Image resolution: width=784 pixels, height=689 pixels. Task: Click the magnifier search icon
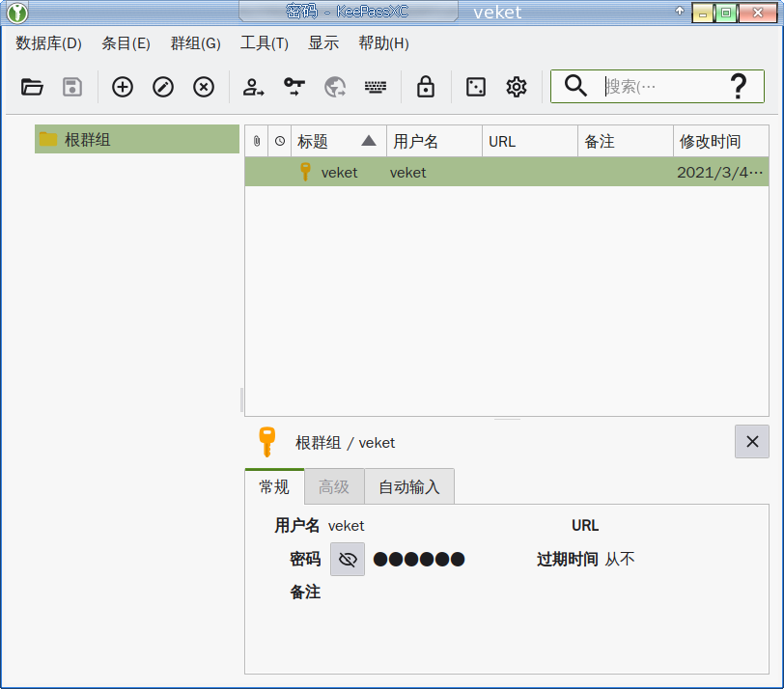(575, 86)
